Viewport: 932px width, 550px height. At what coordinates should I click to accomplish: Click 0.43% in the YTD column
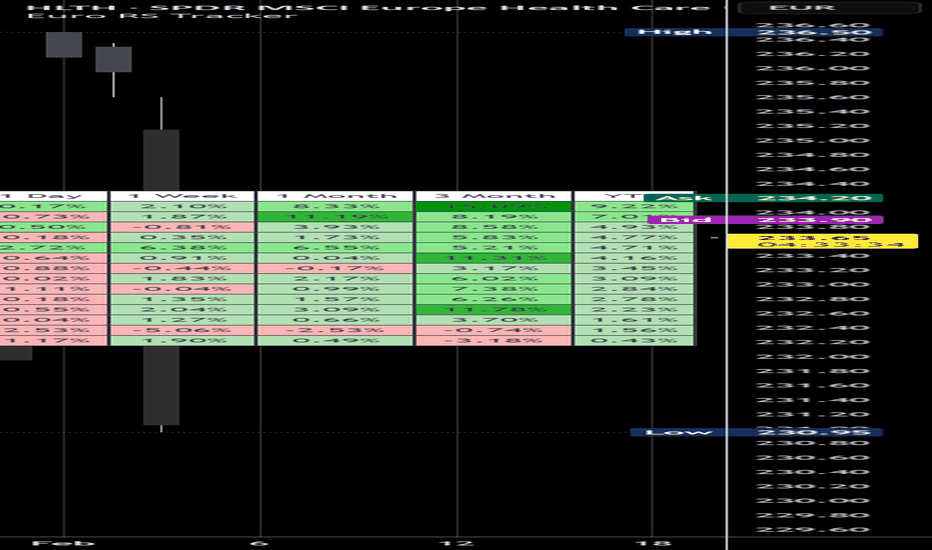[634, 340]
